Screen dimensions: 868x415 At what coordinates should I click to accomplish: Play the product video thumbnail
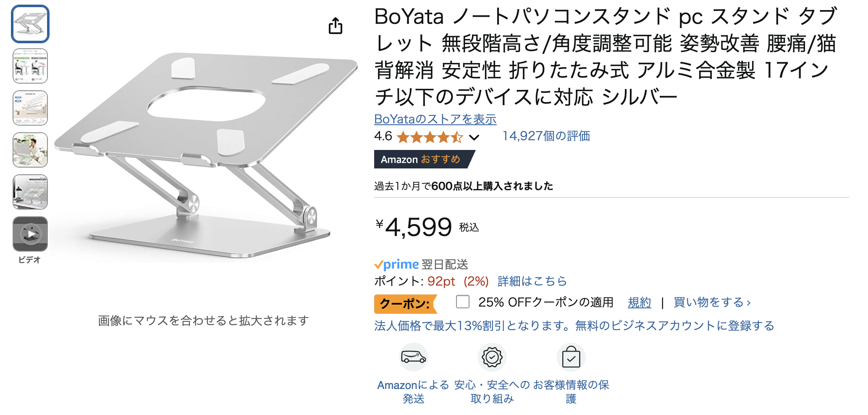pos(30,234)
